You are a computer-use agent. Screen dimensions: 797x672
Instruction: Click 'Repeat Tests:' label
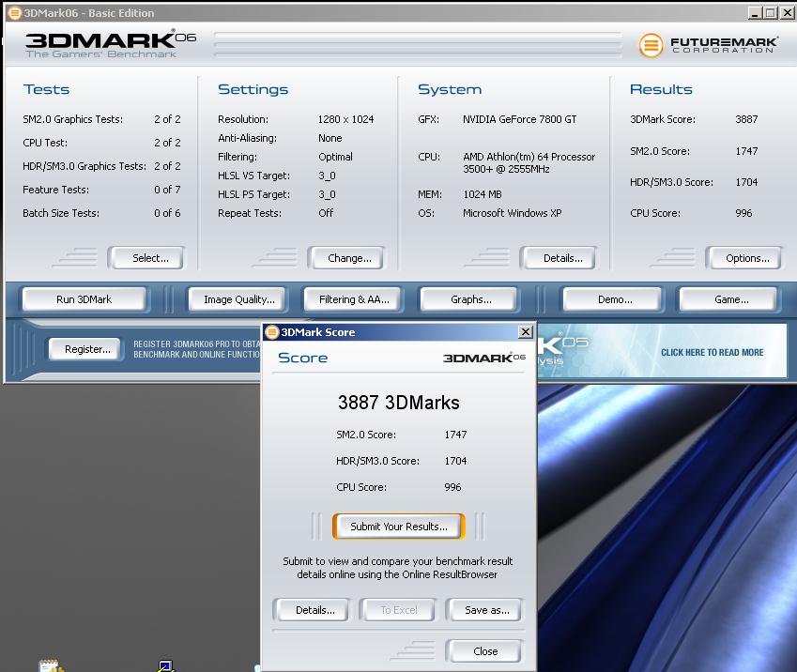pyautogui.click(x=249, y=213)
